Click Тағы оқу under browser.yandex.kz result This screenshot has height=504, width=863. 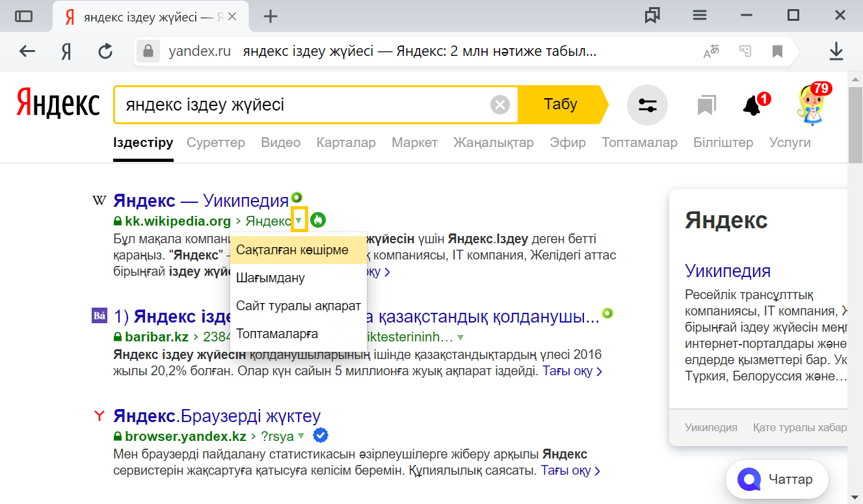(x=570, y=470)
